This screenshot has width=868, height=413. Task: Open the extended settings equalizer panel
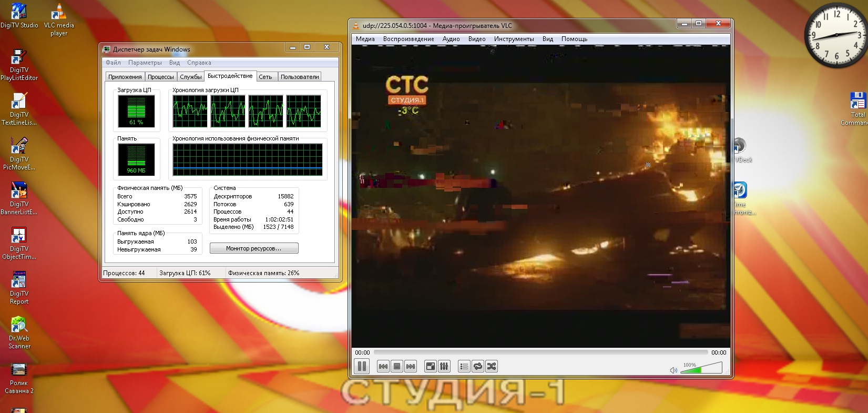444,366
